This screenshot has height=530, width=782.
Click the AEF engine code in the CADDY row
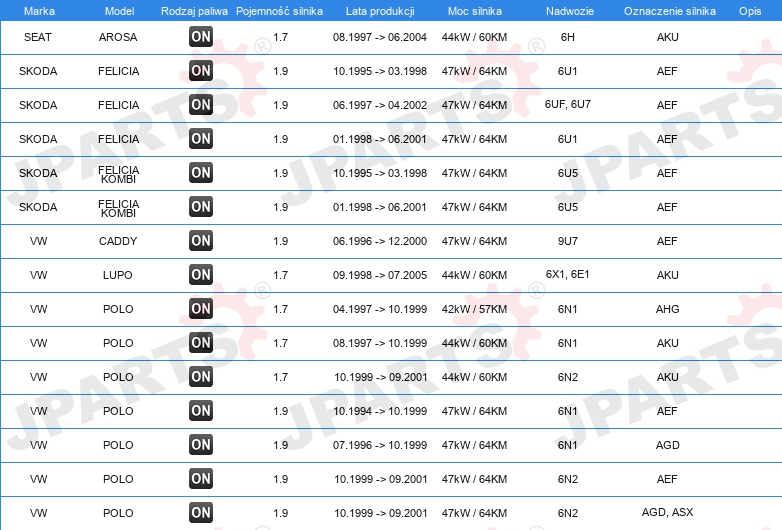(x=667, y=241)
